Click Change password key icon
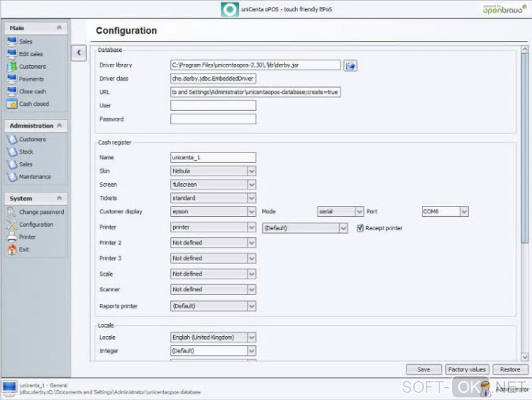 [11, 212]
